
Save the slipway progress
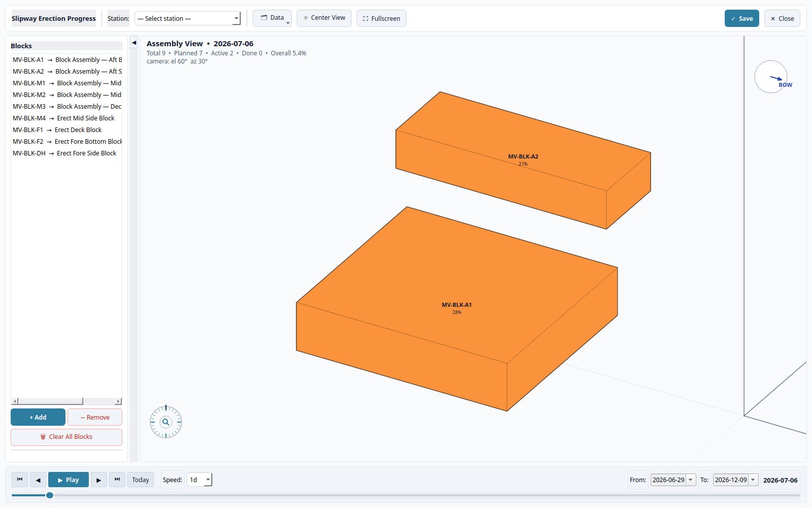[x=742, y=18]
